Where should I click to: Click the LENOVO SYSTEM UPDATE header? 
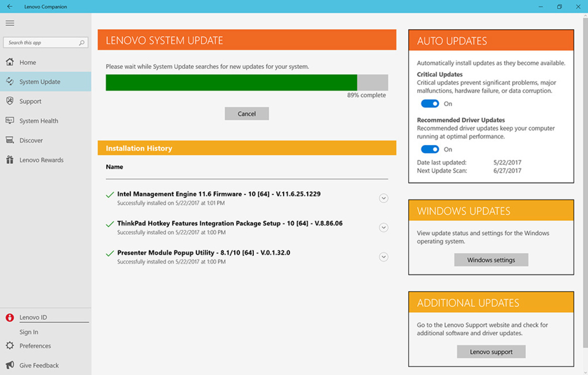247,40
